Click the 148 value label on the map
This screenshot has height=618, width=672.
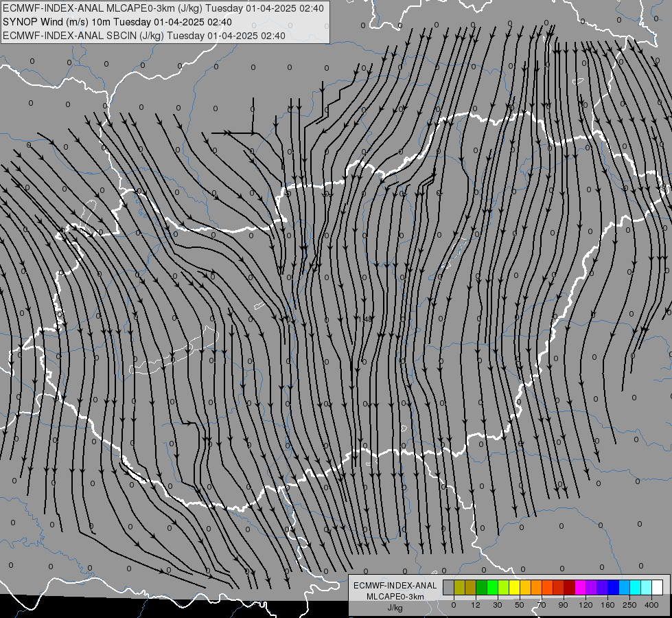tap(365, 319)
